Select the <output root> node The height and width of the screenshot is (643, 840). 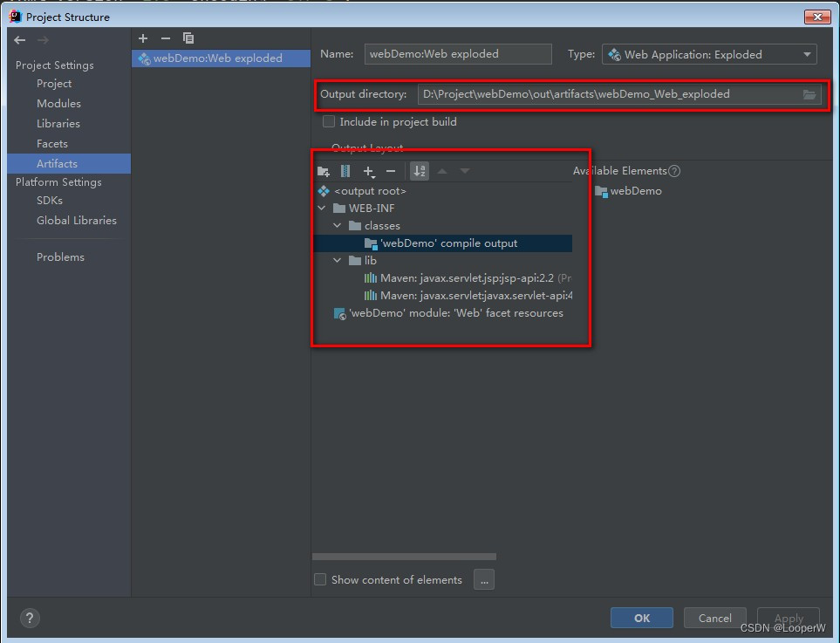pos(370,191)
